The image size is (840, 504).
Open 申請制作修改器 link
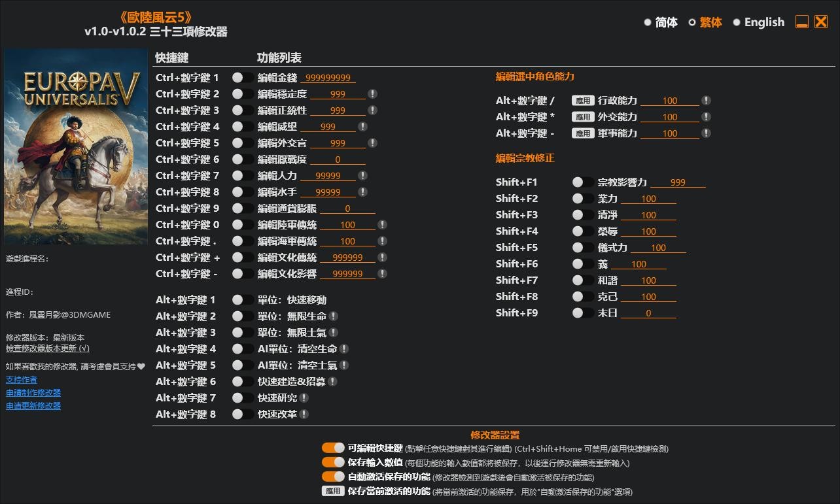pos(33,393)
